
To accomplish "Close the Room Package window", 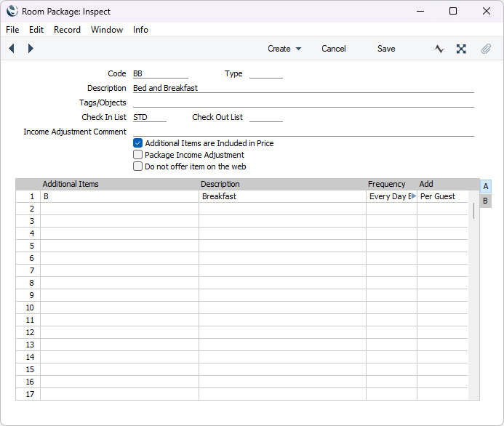I will coord(487,11).
